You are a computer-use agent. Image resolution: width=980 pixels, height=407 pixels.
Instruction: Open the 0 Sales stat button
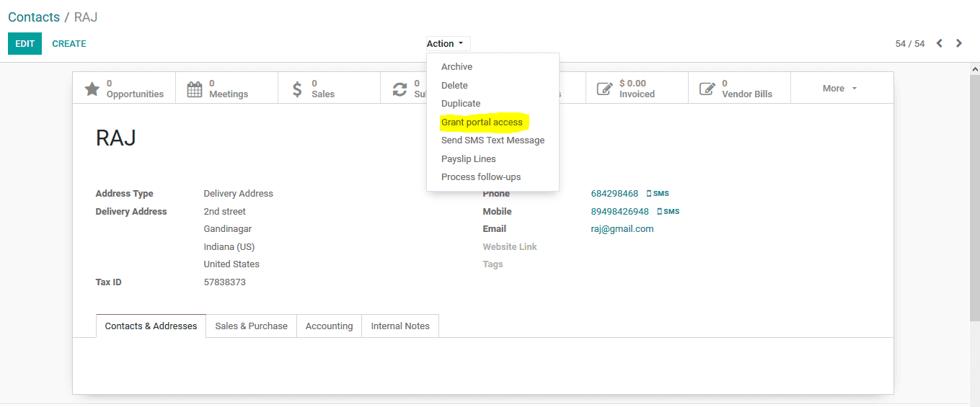coord(329,88)
